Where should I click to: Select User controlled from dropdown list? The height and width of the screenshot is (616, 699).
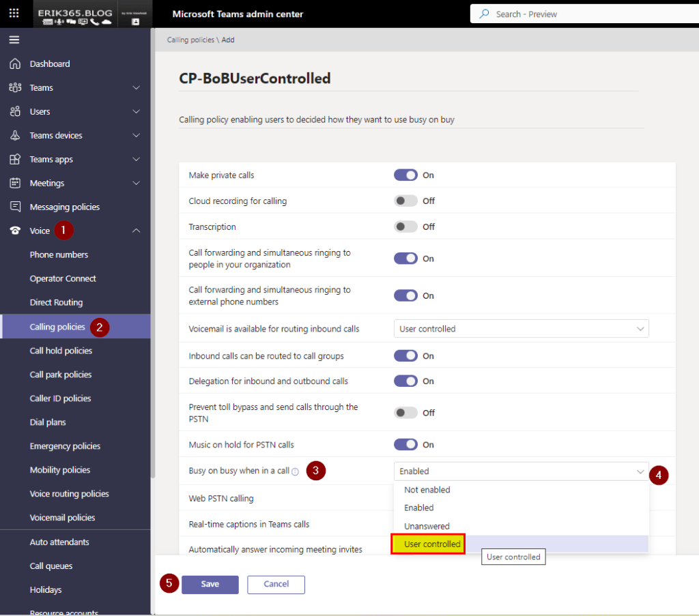(432, 544)
